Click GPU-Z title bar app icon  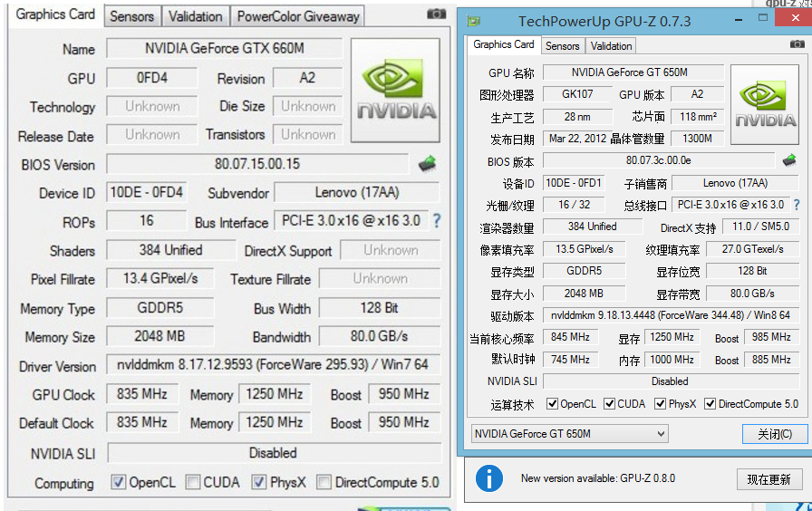click(473, 21)
